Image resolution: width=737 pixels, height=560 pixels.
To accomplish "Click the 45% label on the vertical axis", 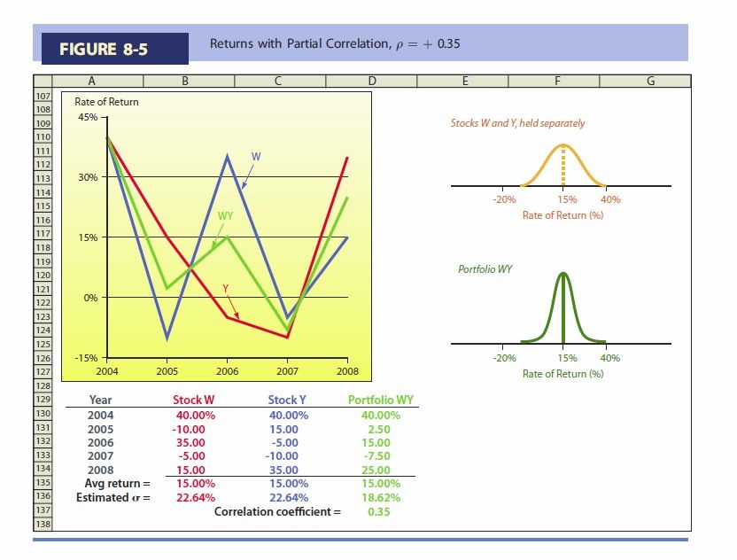I will tap(86, 117).
